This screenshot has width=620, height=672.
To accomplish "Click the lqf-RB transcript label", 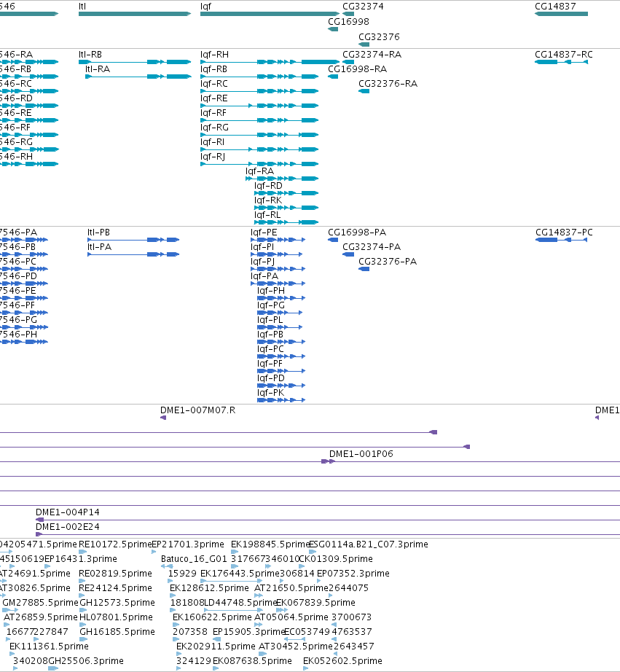I will [213, 69].
